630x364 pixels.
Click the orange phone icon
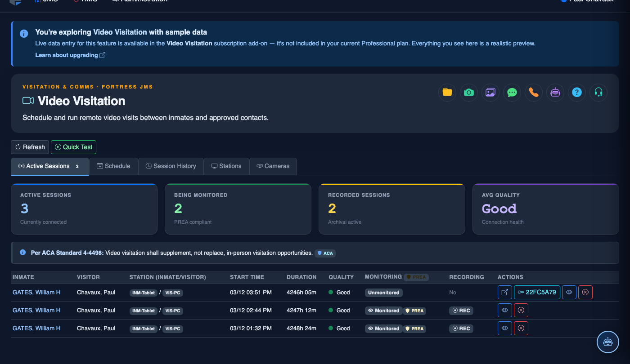click(x=534, y=92)
